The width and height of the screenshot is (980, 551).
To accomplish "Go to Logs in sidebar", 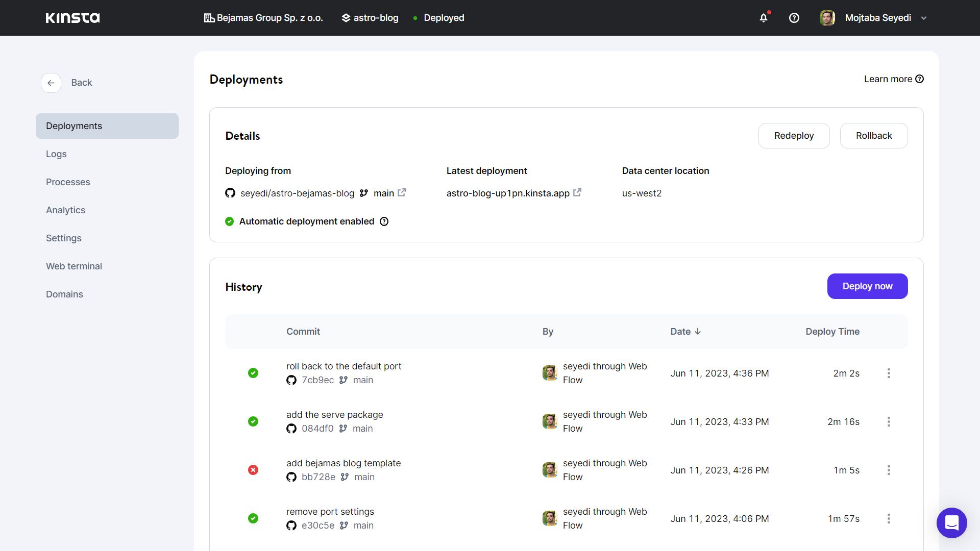I will point(56,154).
